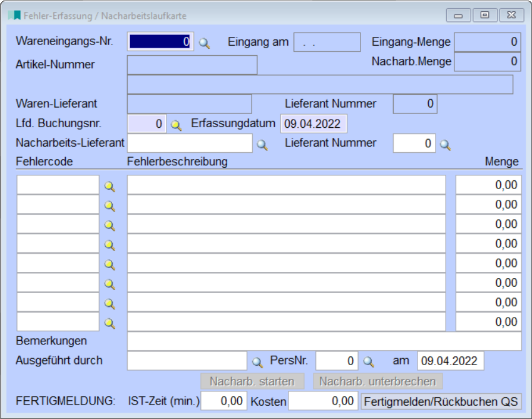532x419 pixels.
Task: Focus the Wareneingangs-Nr. input field
Action: [161, 42]
